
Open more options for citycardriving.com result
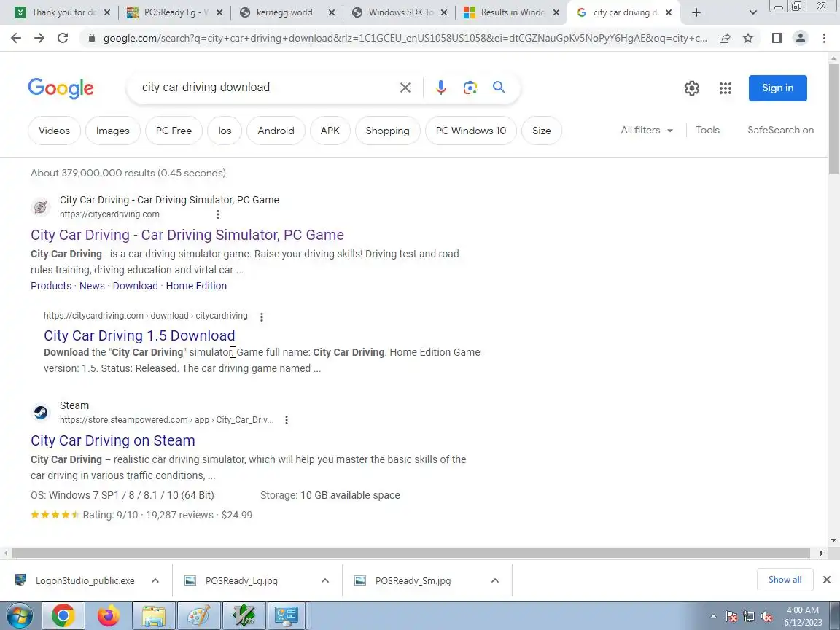click(x=218, y=214)
